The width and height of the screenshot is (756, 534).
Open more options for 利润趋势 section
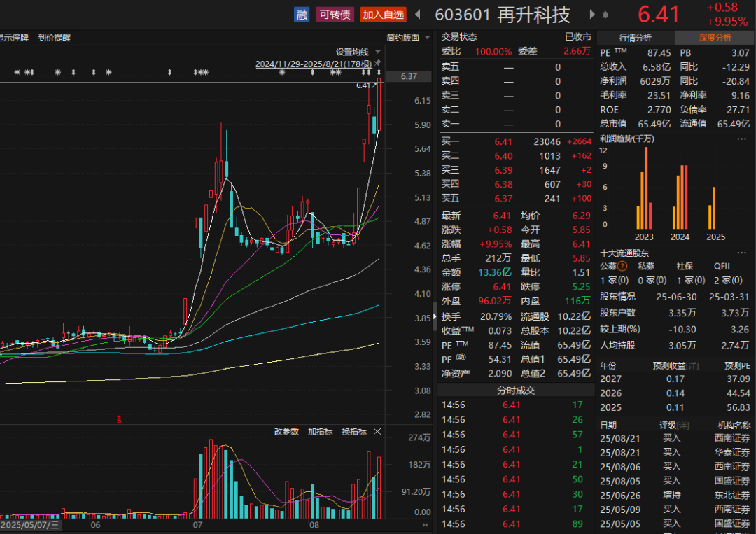(741, 139)
